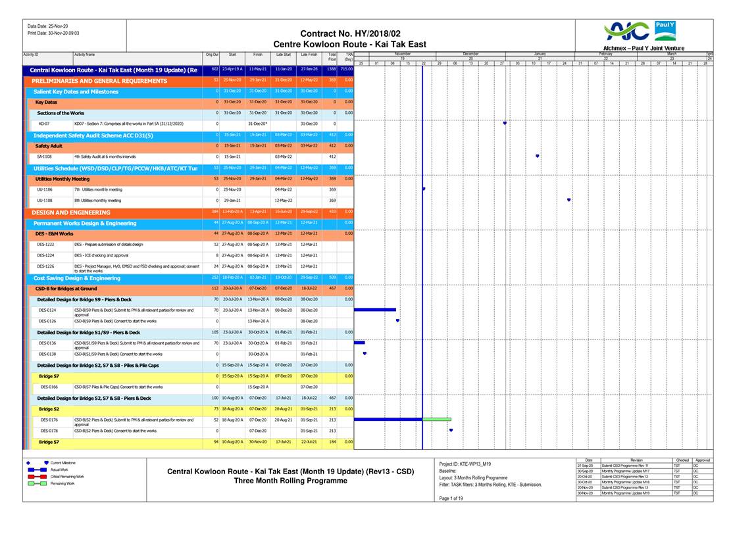Collapse the DESIGN AND ENGINEERING group band
This screenshot has height=534, width=756.
click(x=71, y=212)
